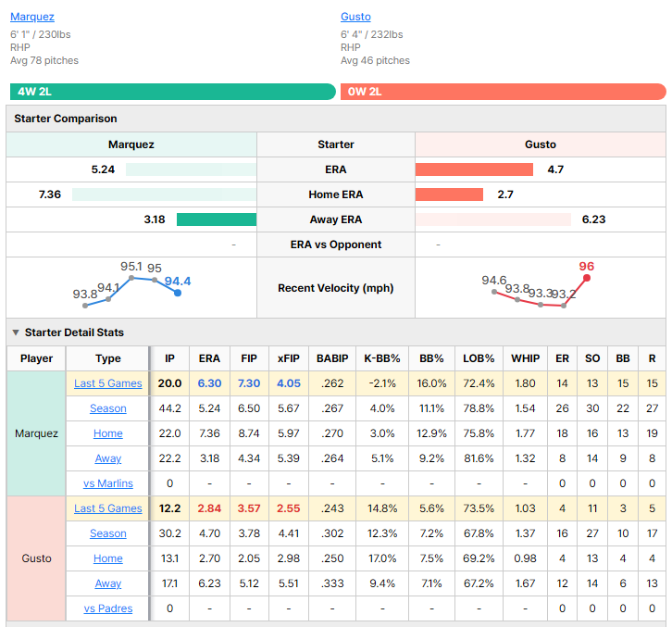
Task: Open Gusto's Last 5 Games link
Action: coord(108,508)
